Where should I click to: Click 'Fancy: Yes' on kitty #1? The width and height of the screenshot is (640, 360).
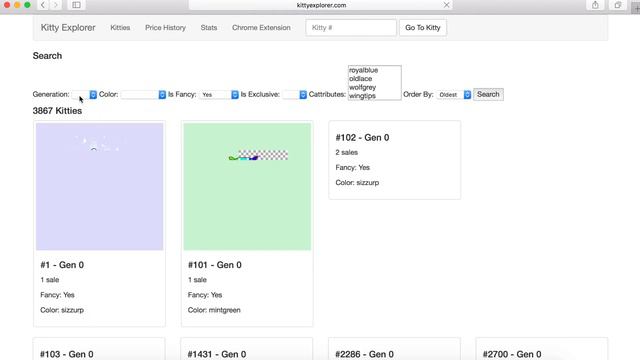click(x=57, y=295)
